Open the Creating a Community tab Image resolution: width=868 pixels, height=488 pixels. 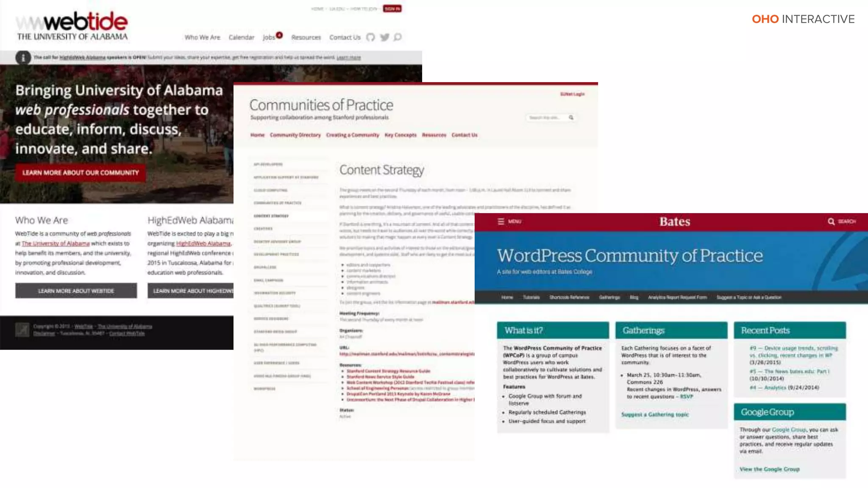[x=353, y=135]
